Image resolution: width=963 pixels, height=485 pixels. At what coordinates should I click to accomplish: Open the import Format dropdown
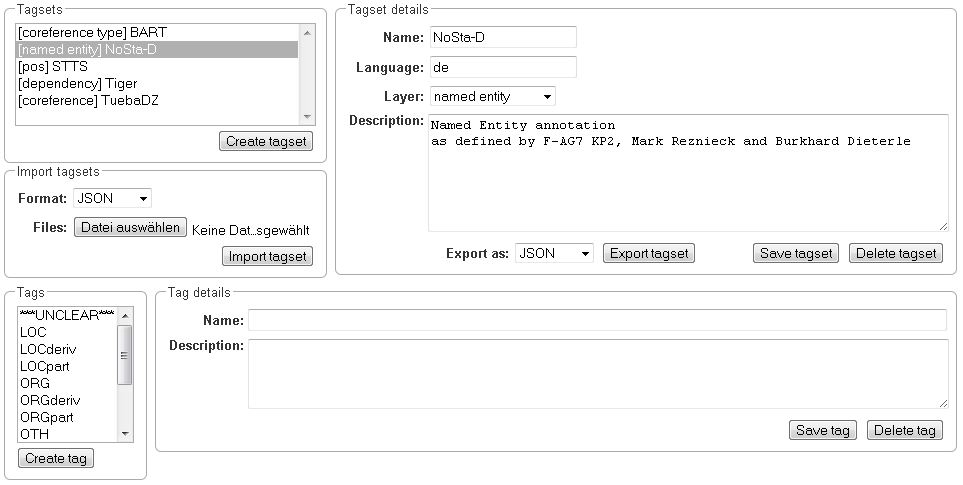pos(112,198)
